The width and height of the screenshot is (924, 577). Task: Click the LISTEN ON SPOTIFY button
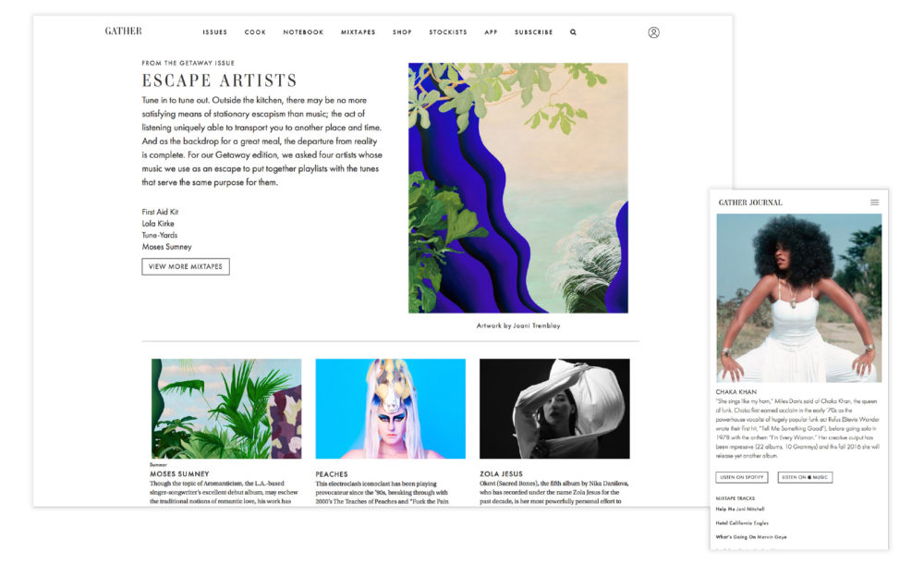click(x=742, y=477)
